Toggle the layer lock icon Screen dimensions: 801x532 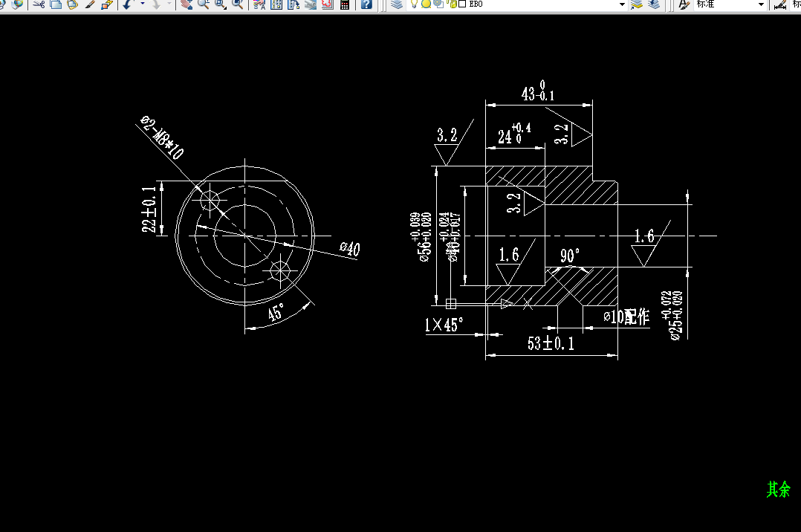coord(452,5)
